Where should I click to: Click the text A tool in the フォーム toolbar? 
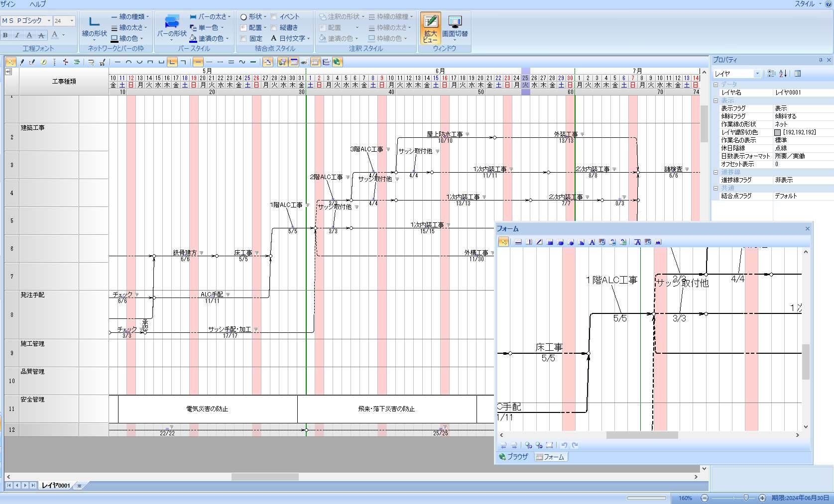(x=592, y=242)
